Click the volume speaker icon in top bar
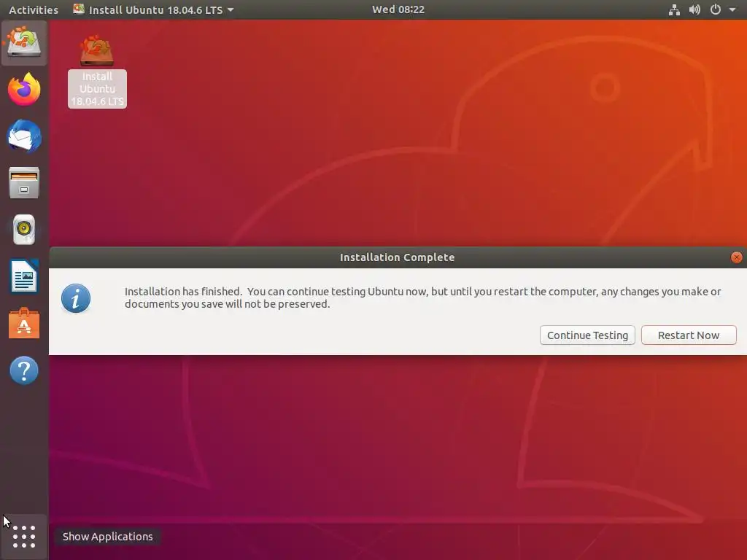 694,9
